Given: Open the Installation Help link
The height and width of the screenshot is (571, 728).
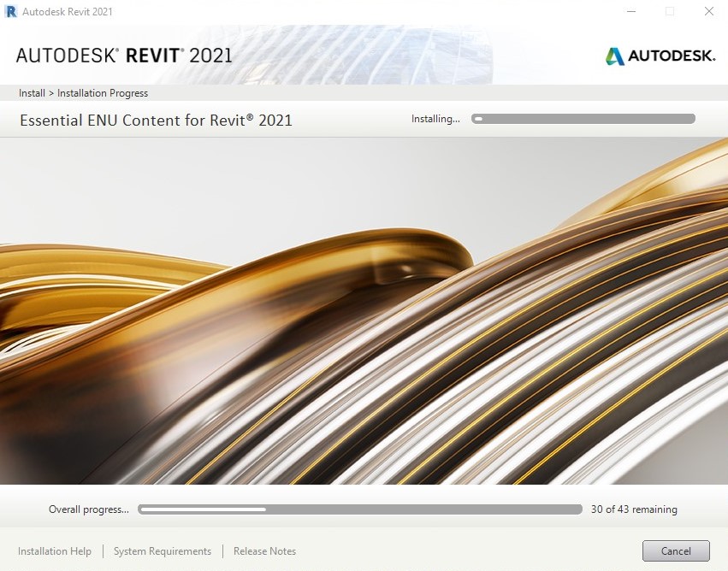Looking at the screenshot, I should tap(55, 551).
